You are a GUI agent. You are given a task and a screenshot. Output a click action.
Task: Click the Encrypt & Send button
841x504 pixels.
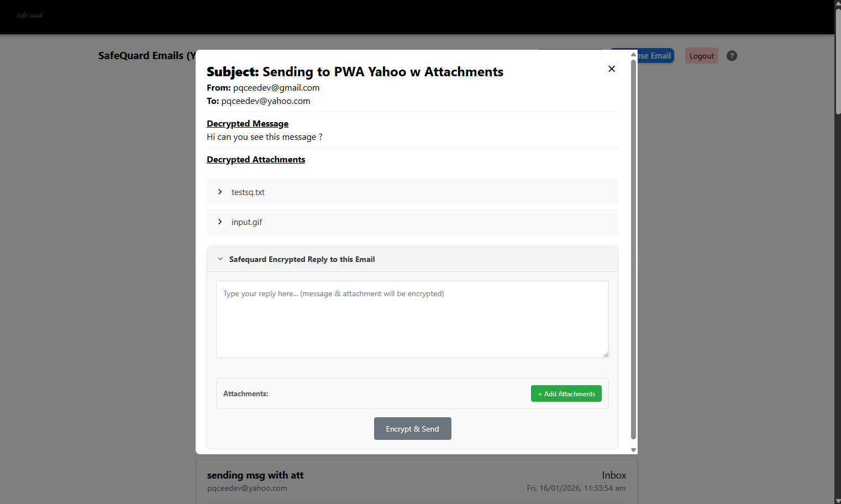click(412, 429)
